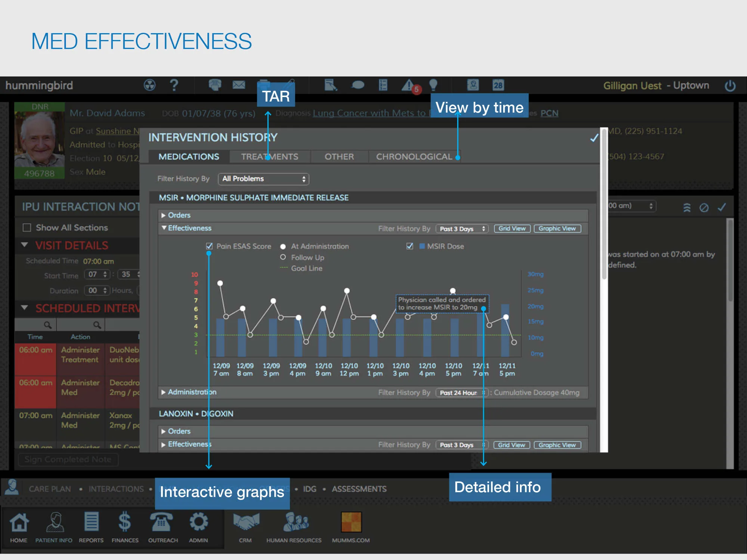Collapse the SCHEDULED INTERV section
This screenshot has height=560, width=747.
coord(25,308)
